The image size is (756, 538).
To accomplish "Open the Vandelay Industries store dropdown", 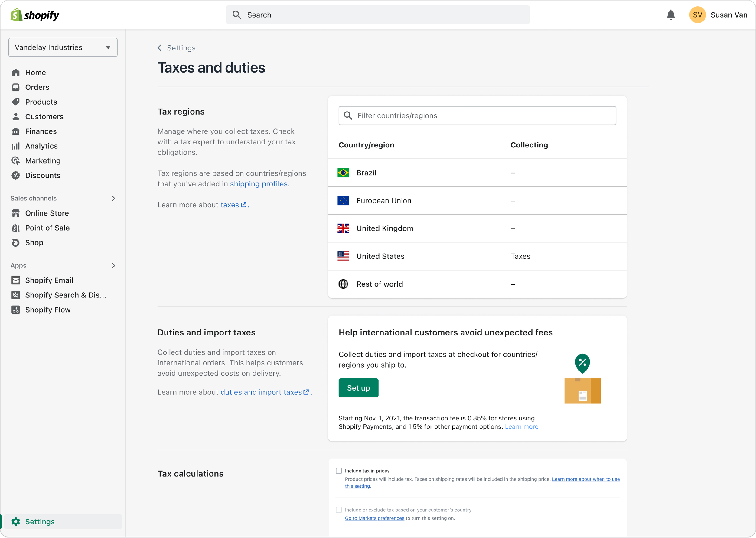I will (x=63, y=47).
